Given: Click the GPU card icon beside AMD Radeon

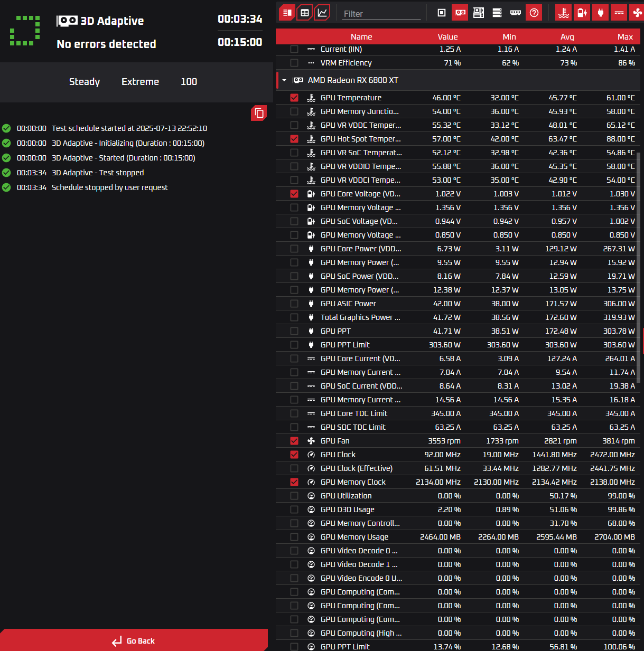Looking at the screenshot, I should (298, 80).
